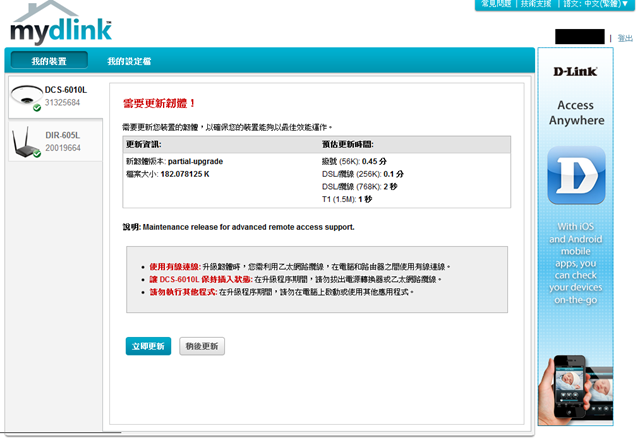
Task: Open the D-Link app icon in the ad
Action: tap(576, 175)
